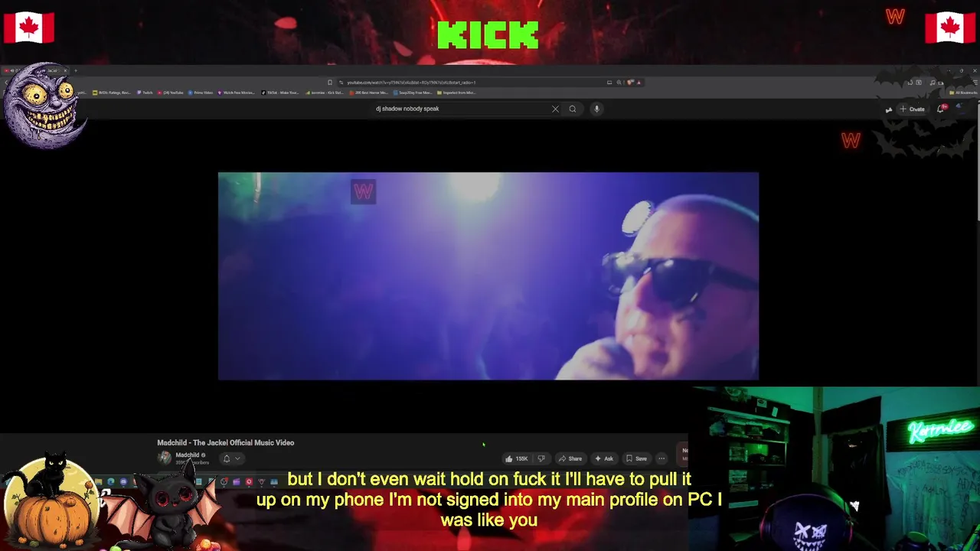Open the YouTube Create button
Image resolution: width=980 pixels, height=551 pixels.
912,109
